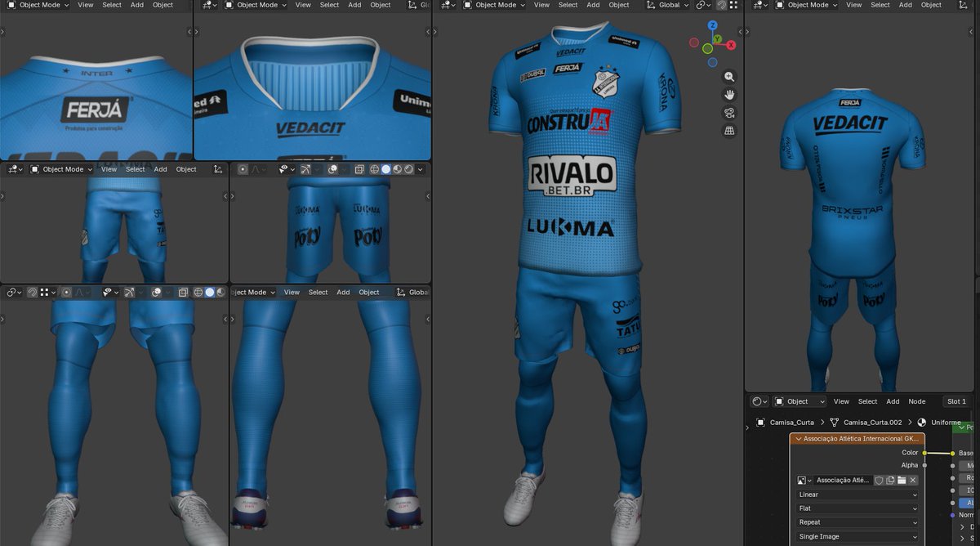This screenshot has width=980, height=546.
Task: Click the Slot 1 material slot button
Action: [x=957, y=401]
